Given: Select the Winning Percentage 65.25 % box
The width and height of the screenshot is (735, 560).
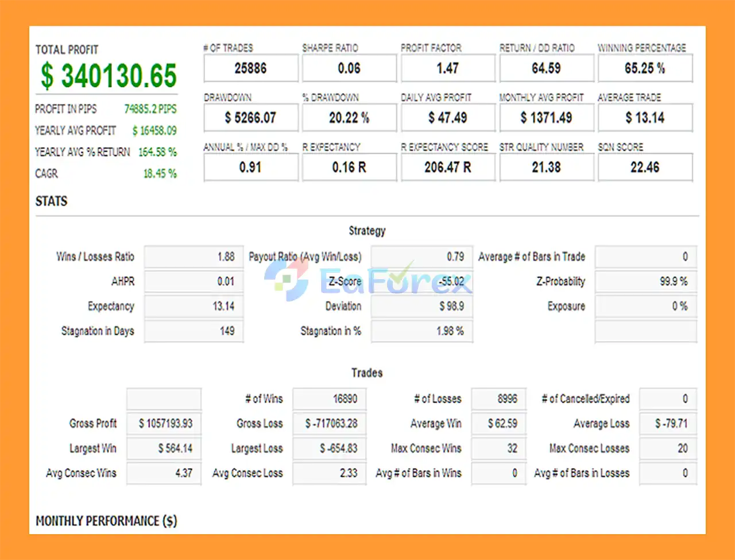Looking at the screenshot, I should [x=645, y=68].
